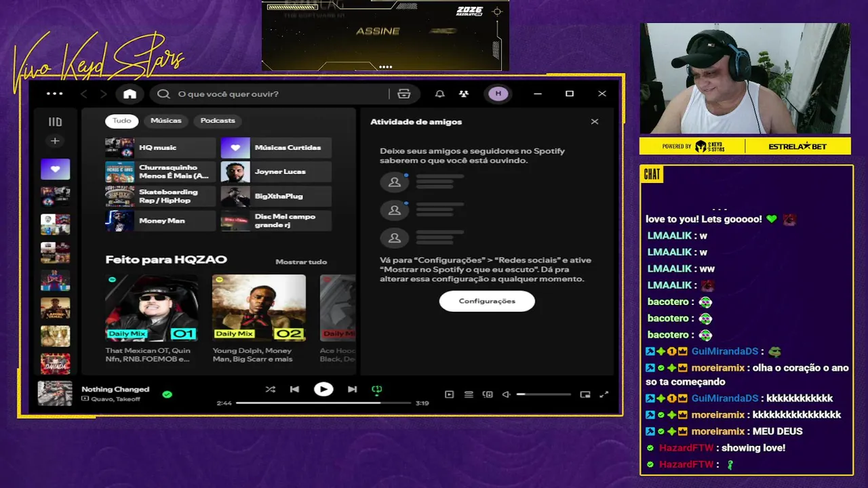The height and width of the screenshot is (488, 868).
Task: Enter full screen with expand icon
Action: click(x=604, y=394)
